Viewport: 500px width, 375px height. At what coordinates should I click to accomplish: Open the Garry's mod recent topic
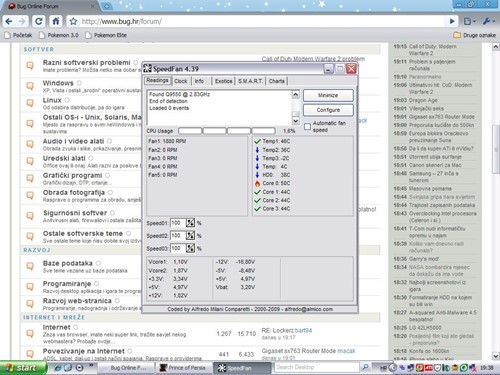coord(424,259)
